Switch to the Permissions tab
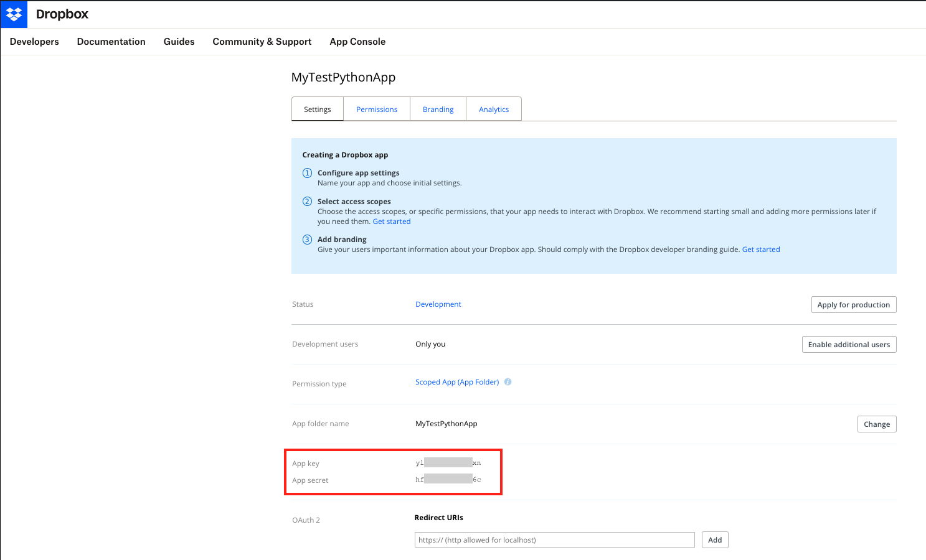This screenshot has width=926, height=560. (377, 109)
